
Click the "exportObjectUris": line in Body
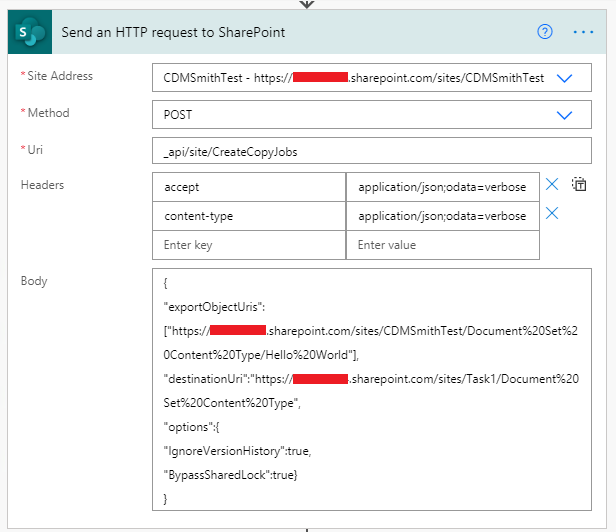214,307
